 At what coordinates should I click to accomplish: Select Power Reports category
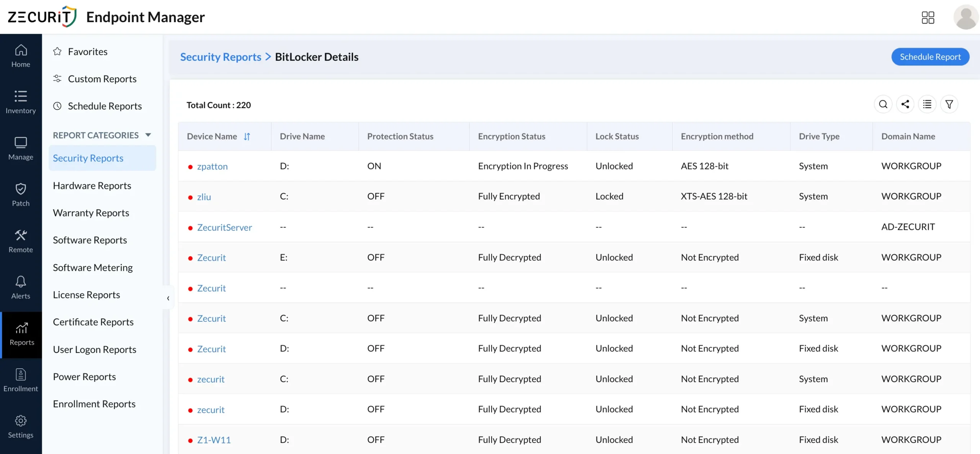tap(84, 376)
